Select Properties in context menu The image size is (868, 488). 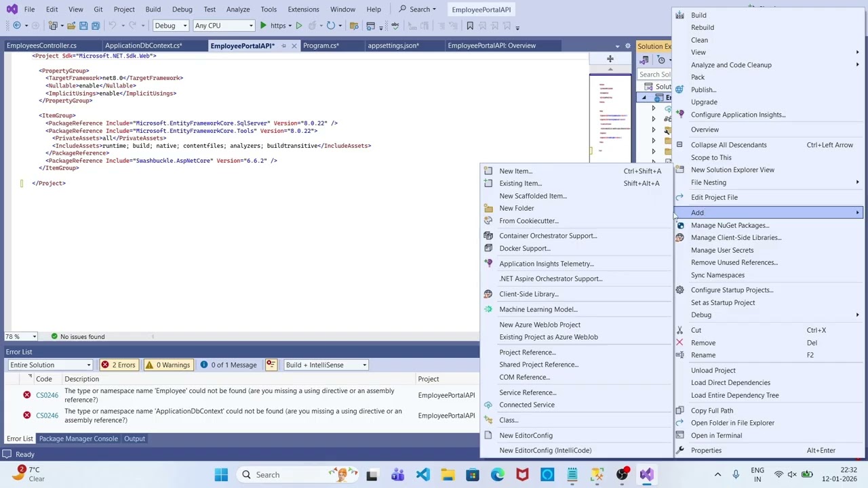click(x=706, y=451)
